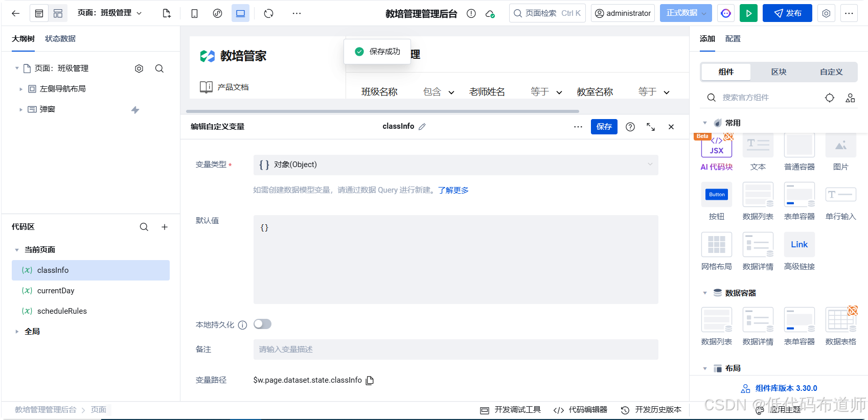Click the green run preview button
Screen dimensions: 868x420
click(x=748, y=13)
